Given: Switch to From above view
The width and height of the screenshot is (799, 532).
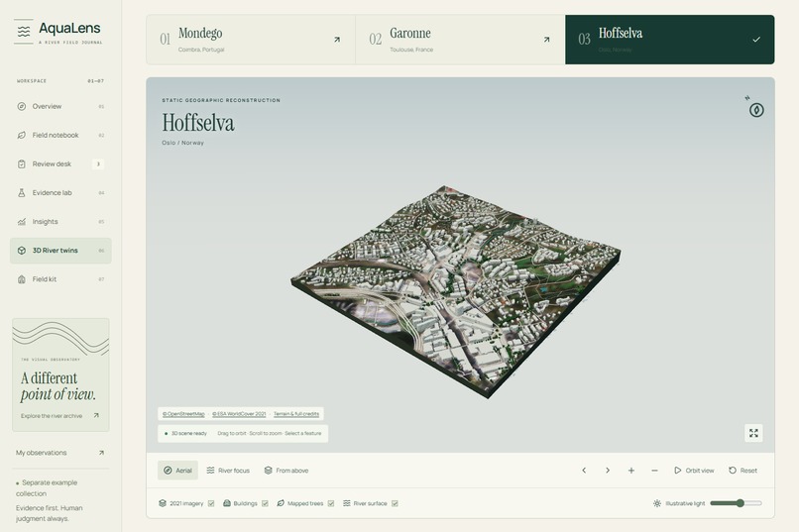Looking at the screenshot, I should pos(285,471).
